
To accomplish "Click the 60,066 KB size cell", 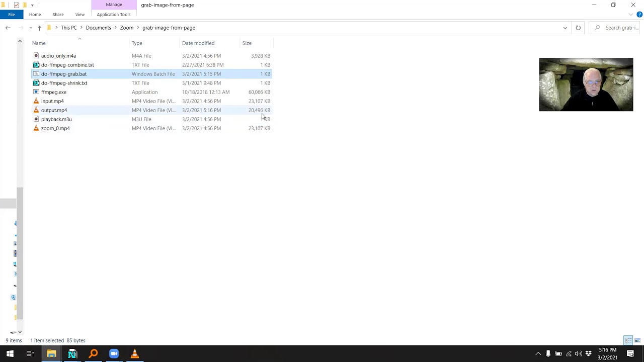I will [259, 92].
